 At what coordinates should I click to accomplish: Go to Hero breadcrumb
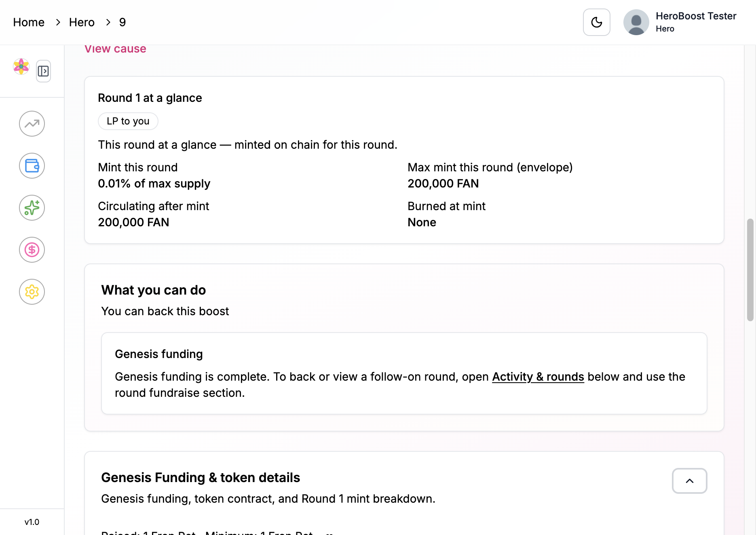pos(82,22)
